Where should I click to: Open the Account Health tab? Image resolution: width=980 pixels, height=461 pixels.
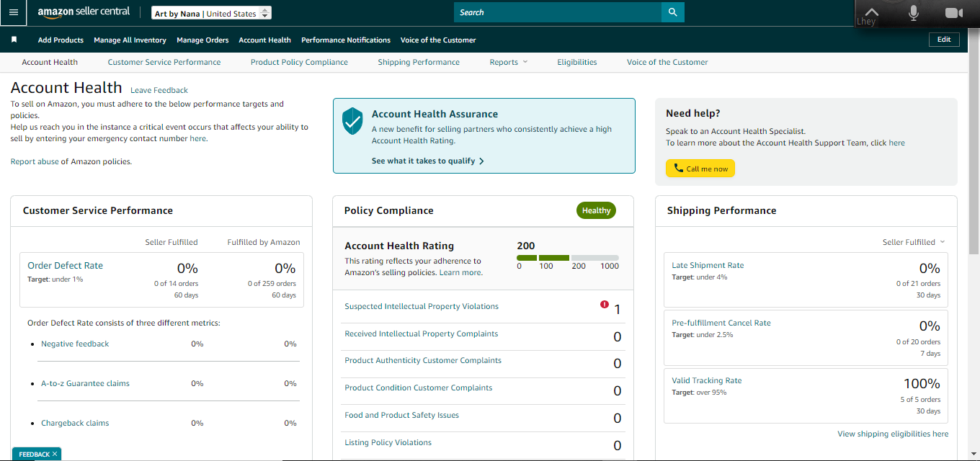pos(50,62)
